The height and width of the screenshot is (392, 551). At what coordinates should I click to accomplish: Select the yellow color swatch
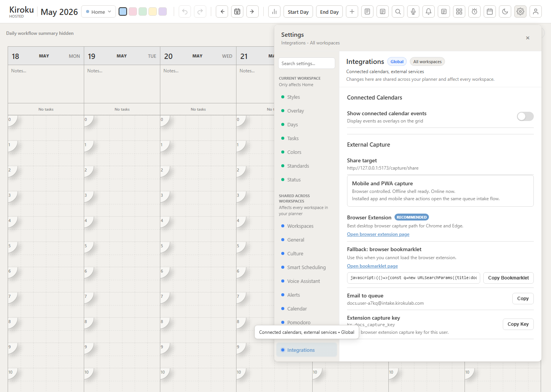click(x=153, y=11)
